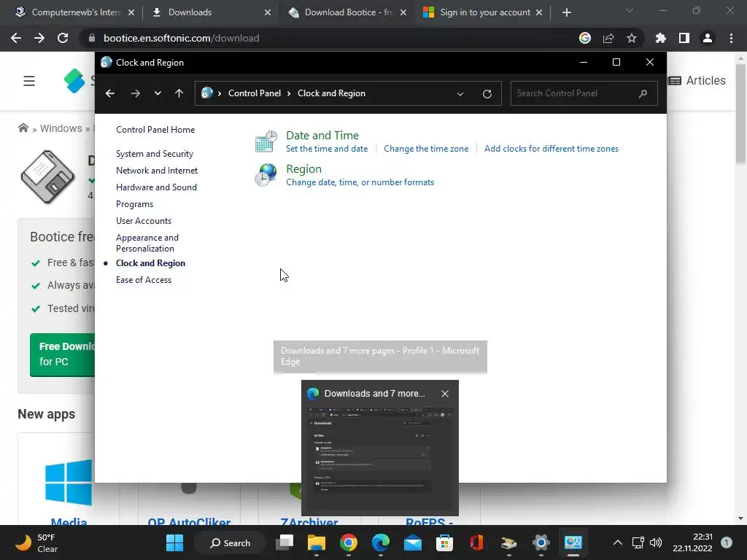Refresh the Control Panel address bar
747x560 pixels.
[x=487, y=94]
